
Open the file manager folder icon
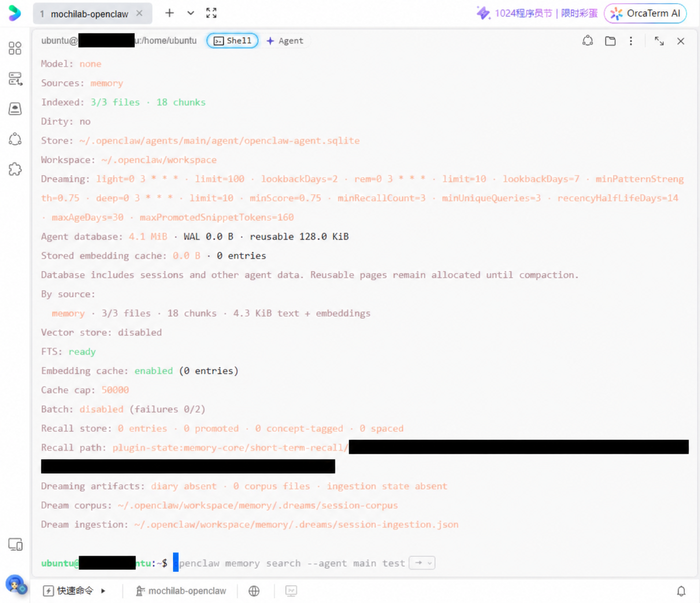610,41
